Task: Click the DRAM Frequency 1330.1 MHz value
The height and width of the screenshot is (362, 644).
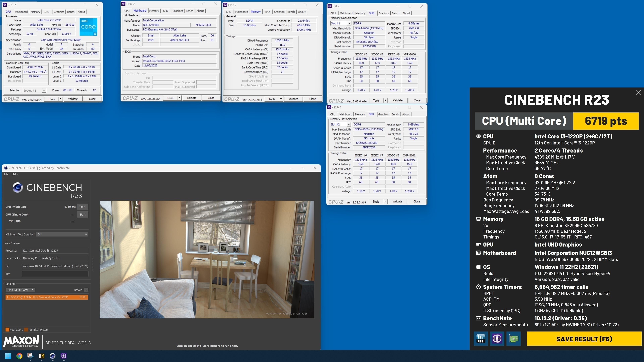Action: [282, 40]
